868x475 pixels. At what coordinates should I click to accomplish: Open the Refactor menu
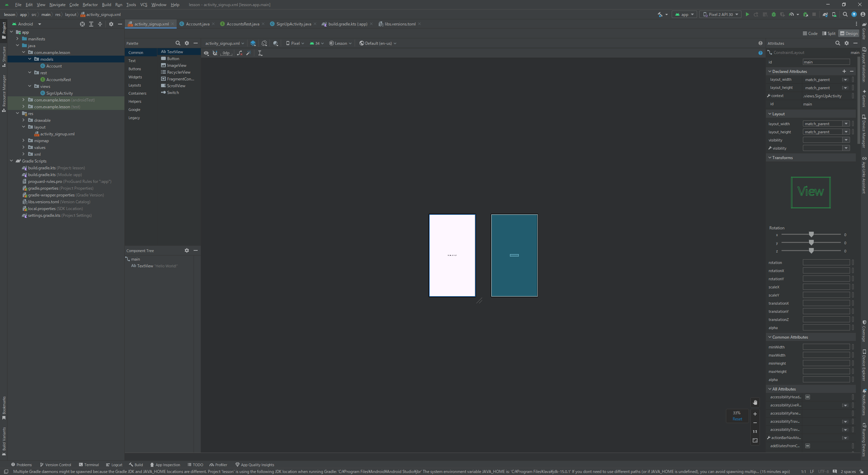click(x=90, y=5)
